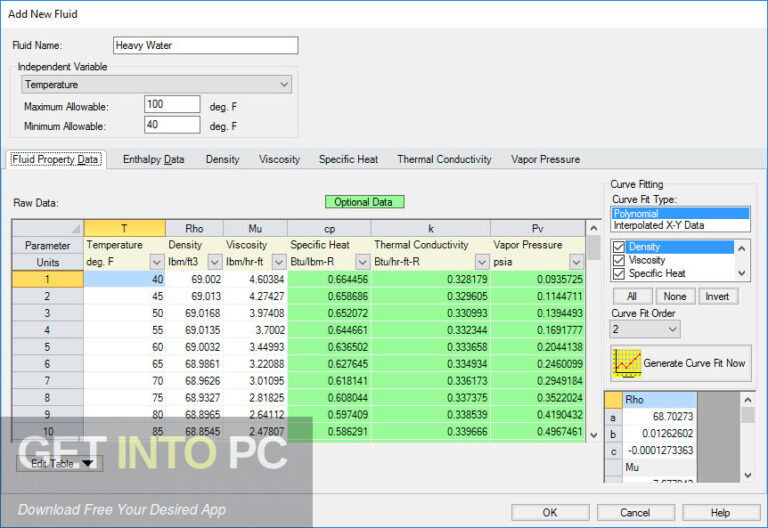
Task: Select row header 1 in raw data table
Action: click(x=48, y=279)
